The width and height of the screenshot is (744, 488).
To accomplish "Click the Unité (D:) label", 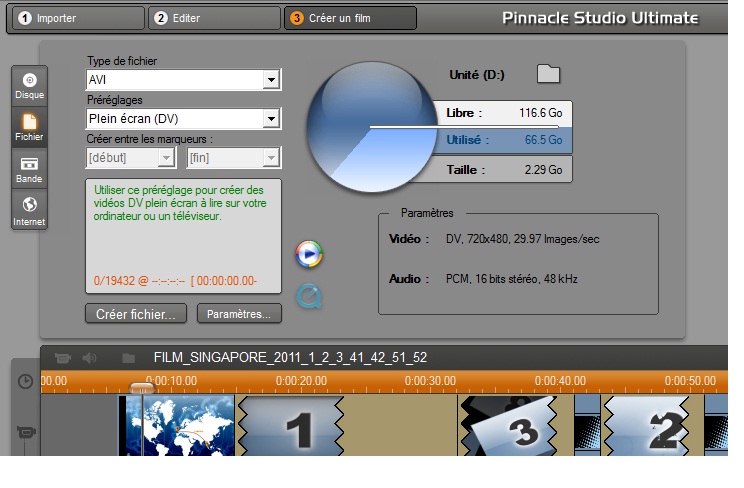I will [x=477, y=75].
